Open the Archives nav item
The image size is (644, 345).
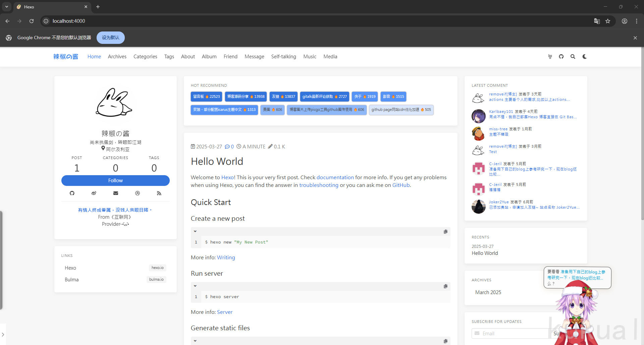117,57
